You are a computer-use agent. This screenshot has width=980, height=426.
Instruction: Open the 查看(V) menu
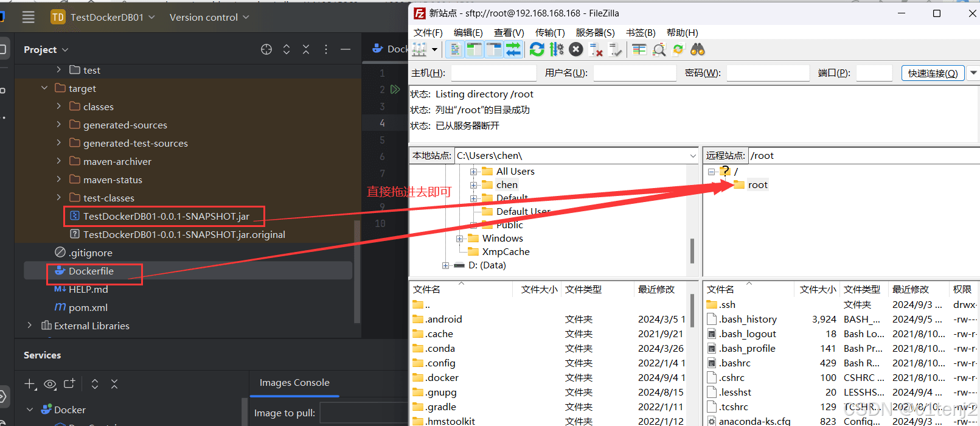pos(509,32)
